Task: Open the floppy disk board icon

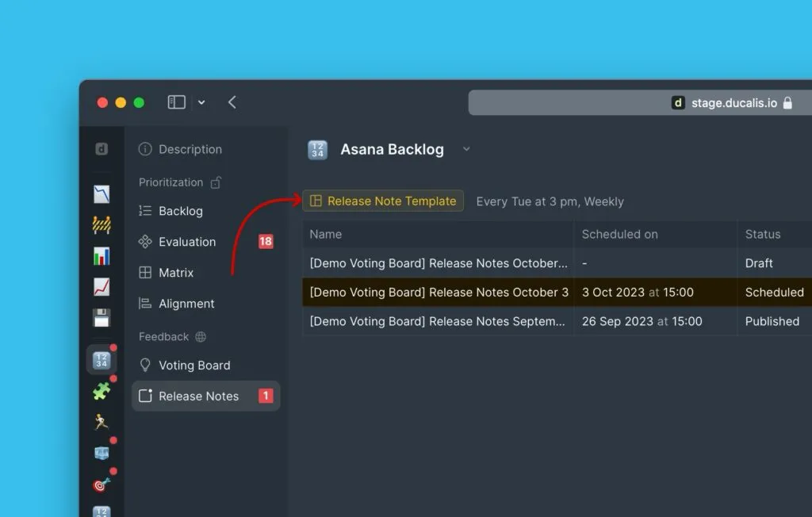Action: (101, 319)
